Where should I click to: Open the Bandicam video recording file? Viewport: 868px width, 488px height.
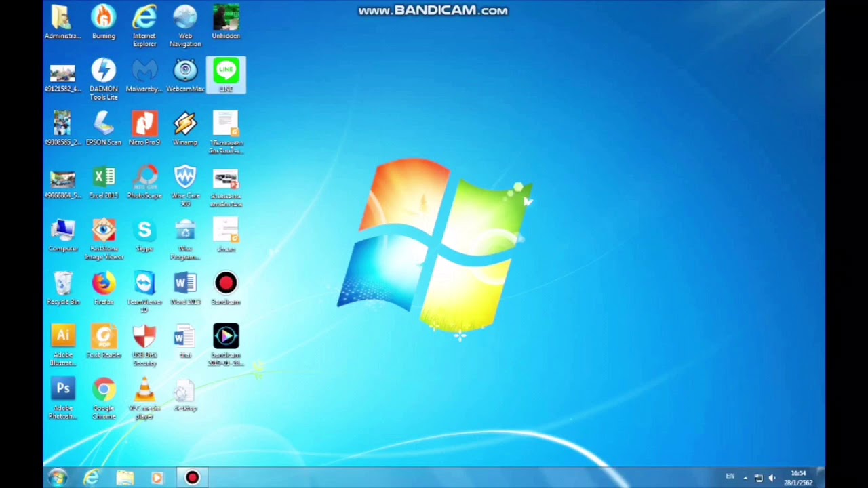coord(226,345)
